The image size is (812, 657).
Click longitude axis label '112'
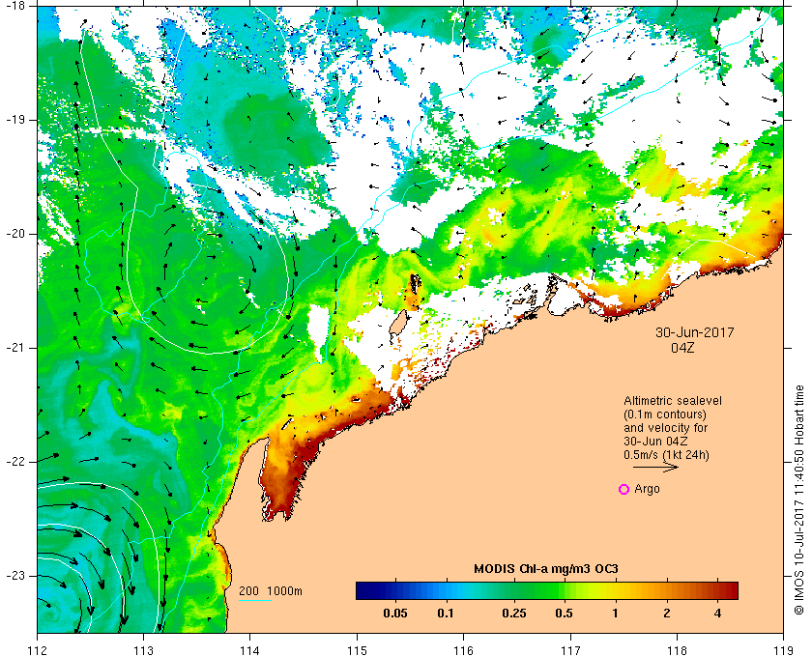[x=38, y=650]
